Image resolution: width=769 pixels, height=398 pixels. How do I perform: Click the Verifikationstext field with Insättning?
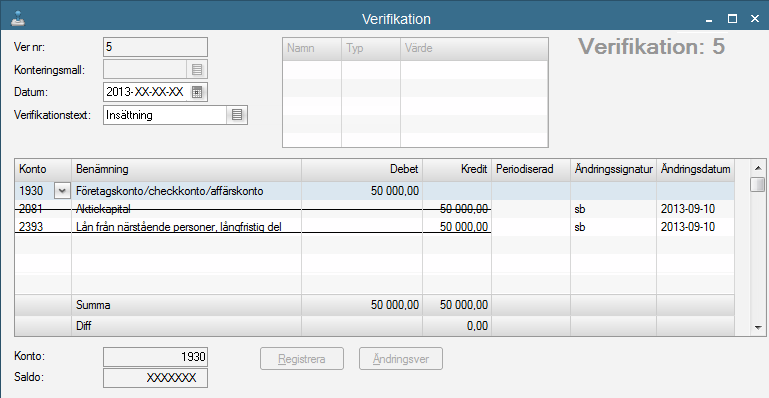click(165, 115)
